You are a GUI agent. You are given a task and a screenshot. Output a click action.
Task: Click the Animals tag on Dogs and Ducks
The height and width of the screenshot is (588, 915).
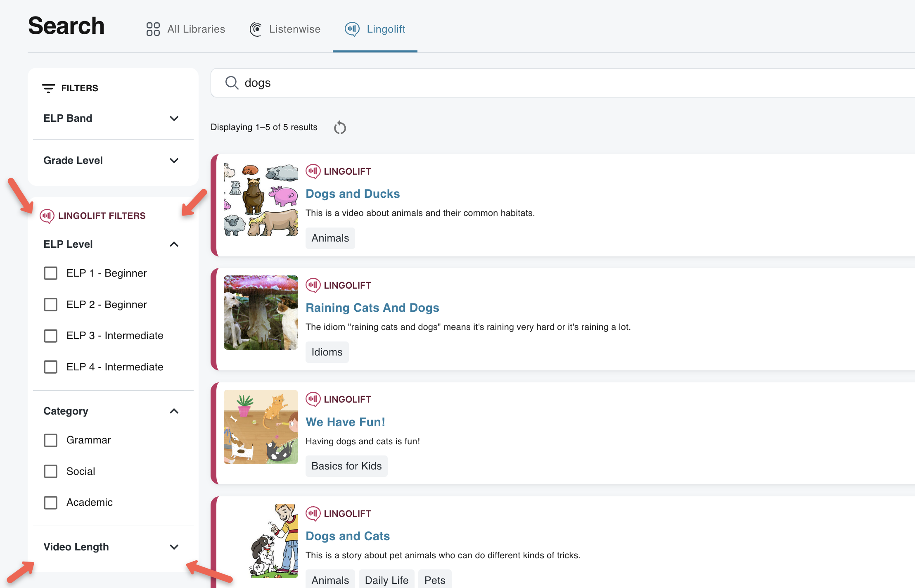point(330,238)
